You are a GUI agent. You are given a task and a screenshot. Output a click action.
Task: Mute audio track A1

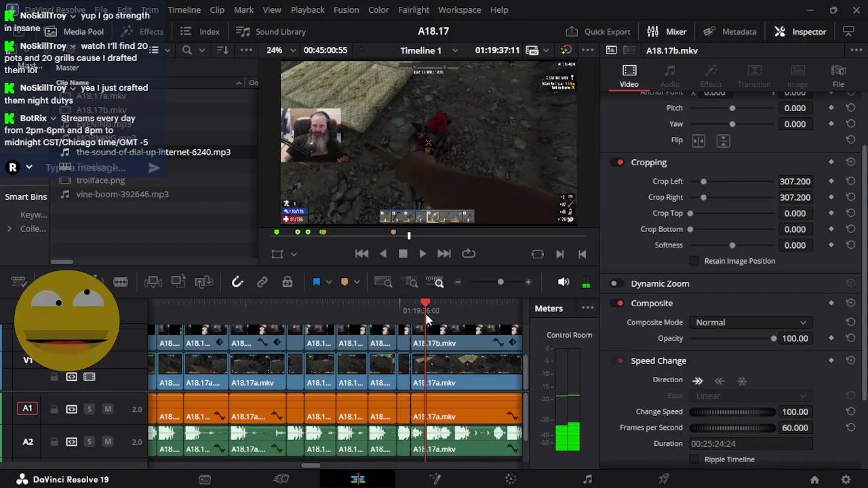click(108, 409)
